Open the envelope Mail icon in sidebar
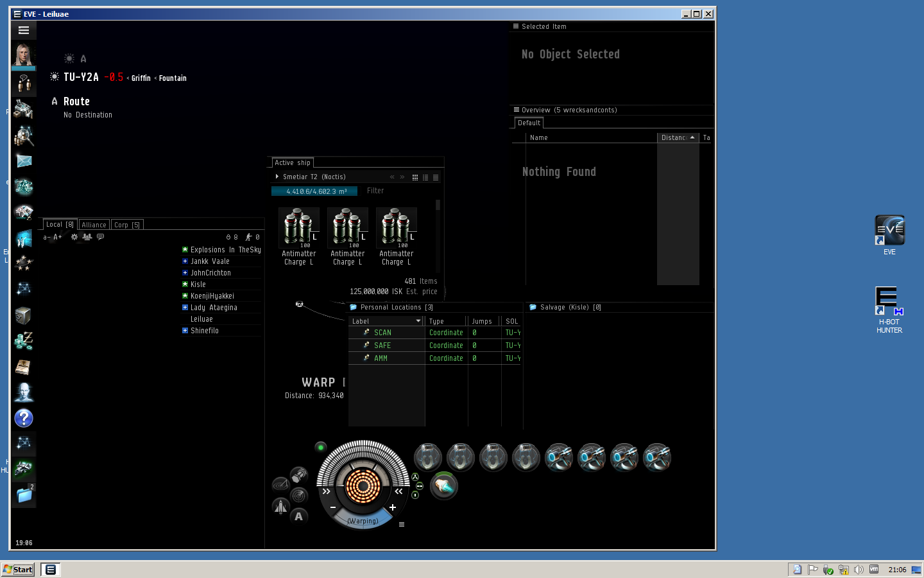This screenshot has width=924, height=578. (x=24, y=161)
